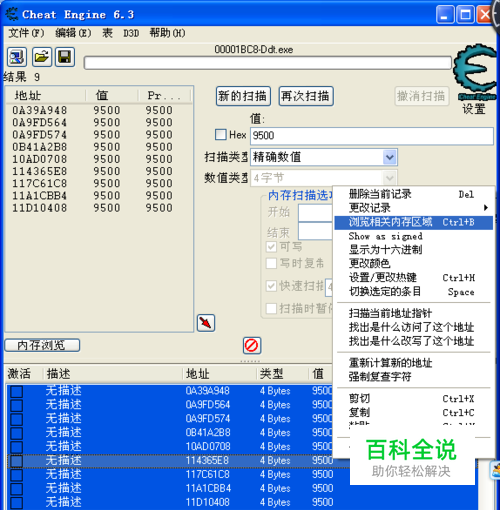500x510 pixels.
Task: Click the open file folder icon
Action: [42, 57]
